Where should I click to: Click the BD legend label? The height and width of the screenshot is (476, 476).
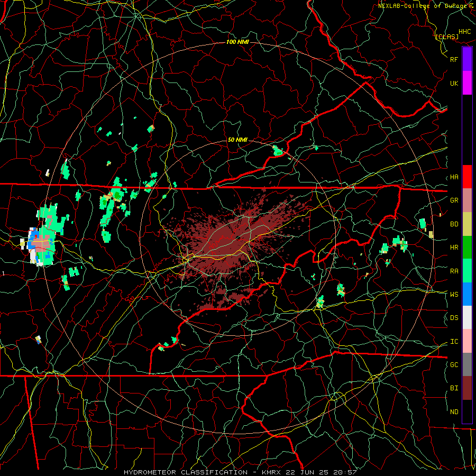(454, 224)
